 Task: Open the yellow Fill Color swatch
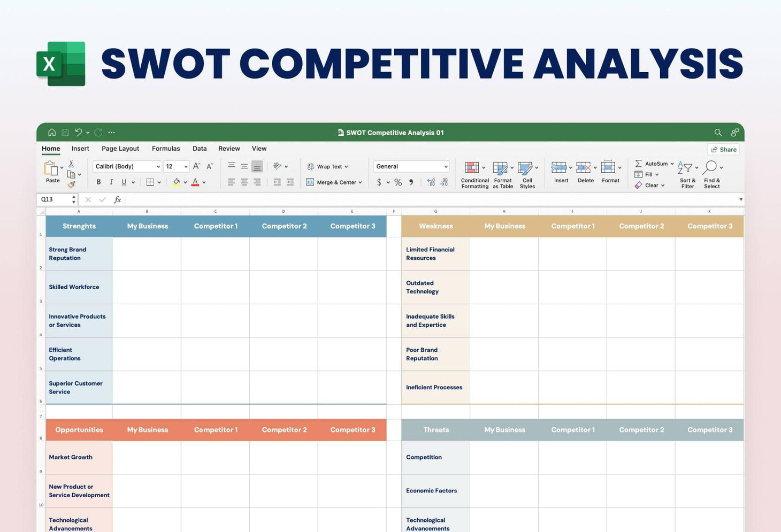coord(176,182)
